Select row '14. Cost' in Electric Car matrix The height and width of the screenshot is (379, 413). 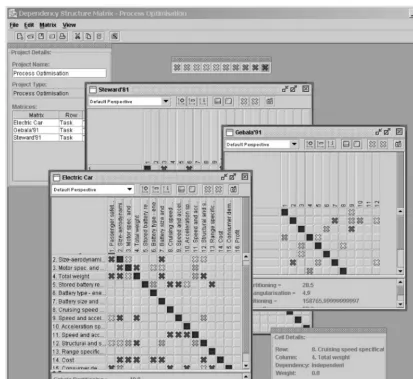point(79,360)
